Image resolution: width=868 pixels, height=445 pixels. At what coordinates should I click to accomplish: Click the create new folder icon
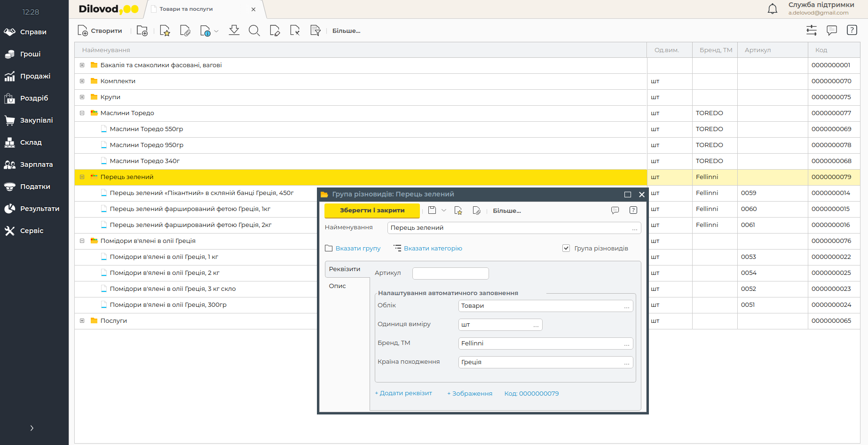click(142, 31)
